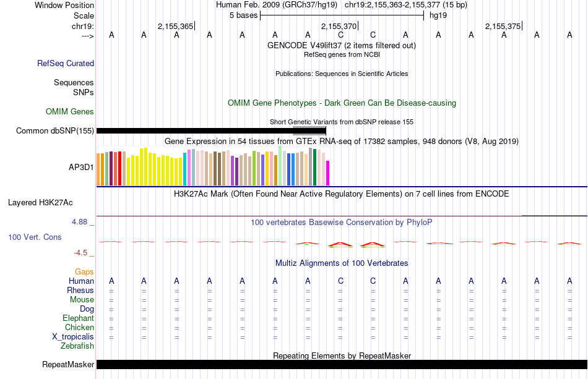Select the X_tropicalis species label
The width and height of the screenshot is (588, 379).
click(x=73, y=337)
